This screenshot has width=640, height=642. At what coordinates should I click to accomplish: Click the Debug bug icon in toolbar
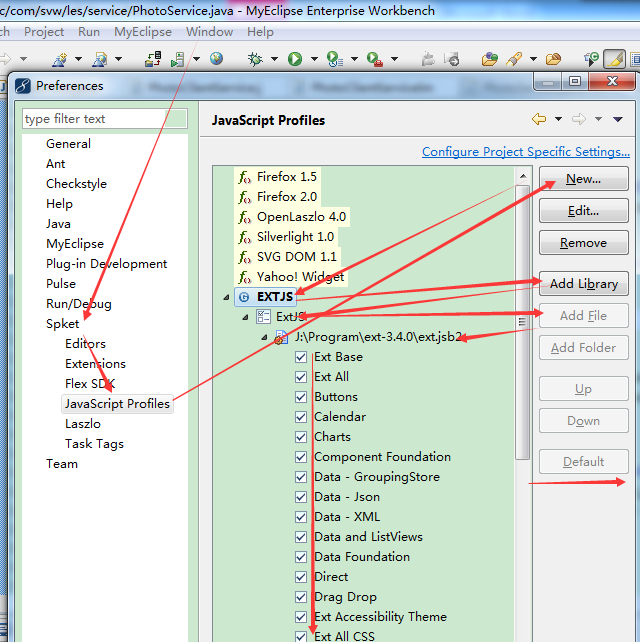tap(255, 59)
